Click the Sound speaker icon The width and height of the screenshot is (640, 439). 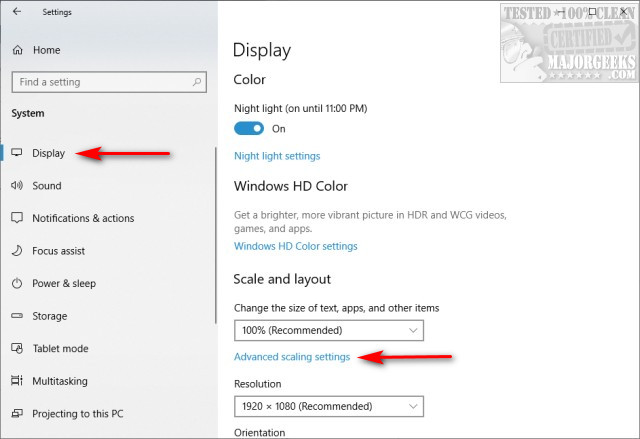pos(17,186)
